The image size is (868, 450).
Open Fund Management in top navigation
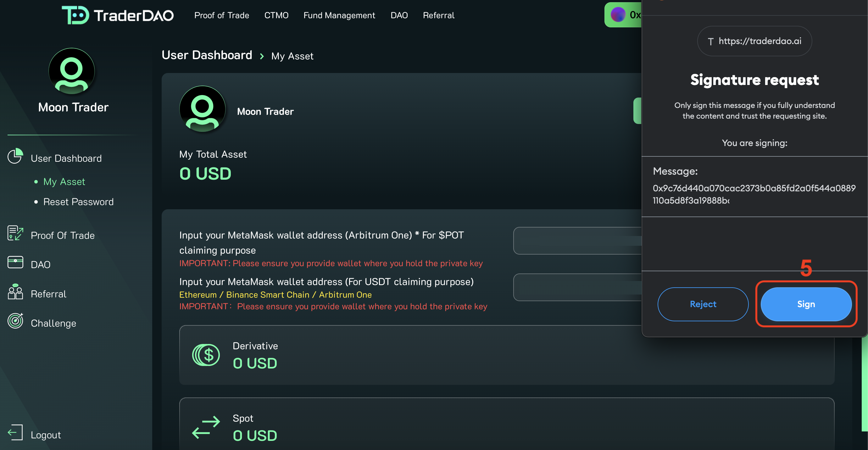(339, 15)
